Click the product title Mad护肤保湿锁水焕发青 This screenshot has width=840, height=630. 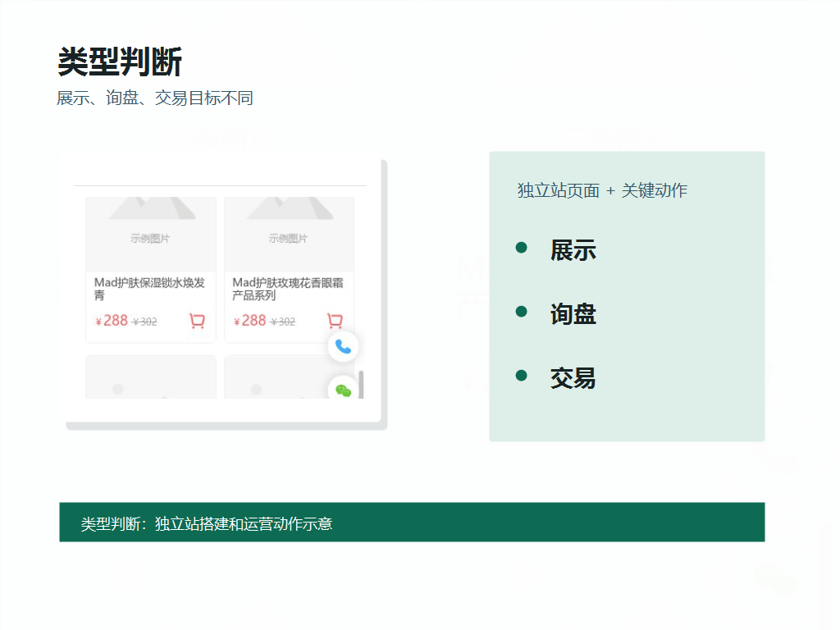(149, 289)
